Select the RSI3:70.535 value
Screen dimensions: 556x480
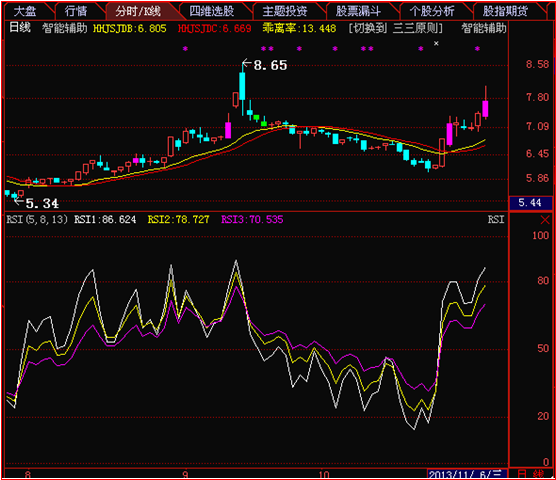point(252,219)
